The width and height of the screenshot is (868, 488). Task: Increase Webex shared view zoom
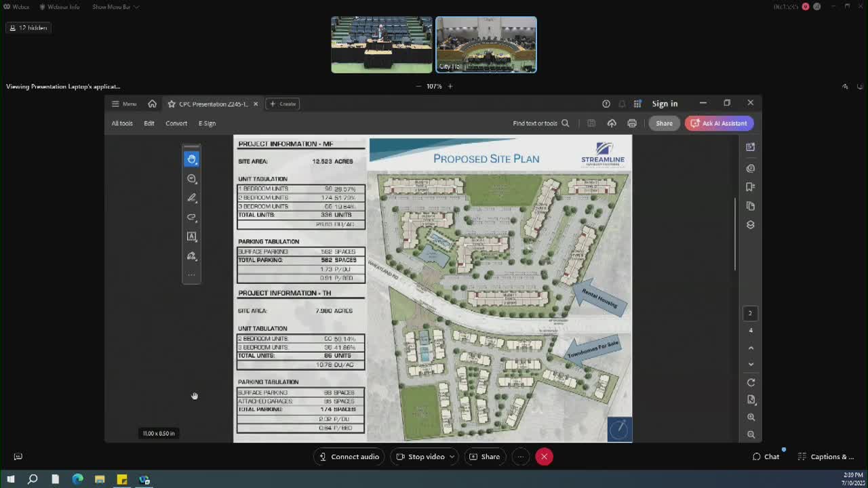click(450, 86)
